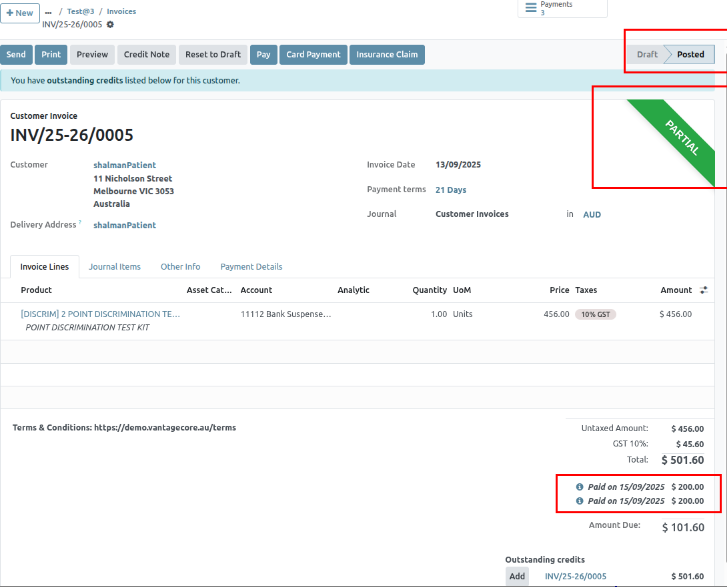This screenshot has width=727, height=587.
Task: Switch to the Journal Items tab
Action: (x=114, y=267)
